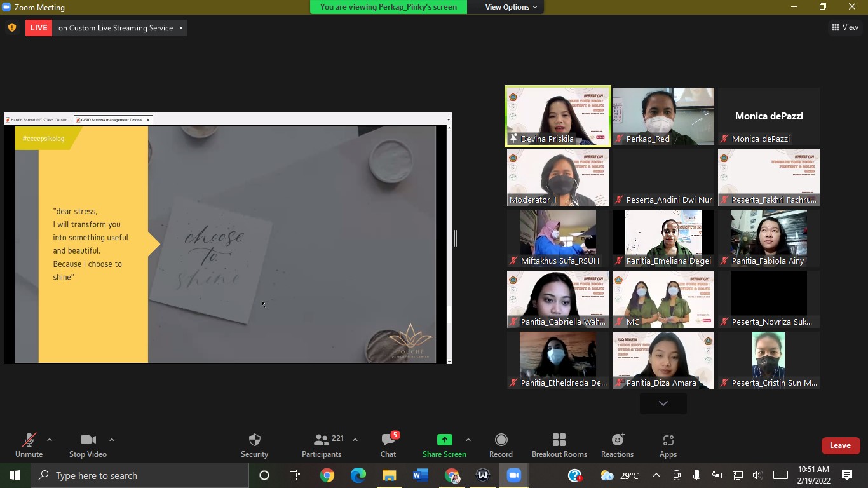
Task: Click the encryption shield icon at top left
Action: click(x=12, y=28)
